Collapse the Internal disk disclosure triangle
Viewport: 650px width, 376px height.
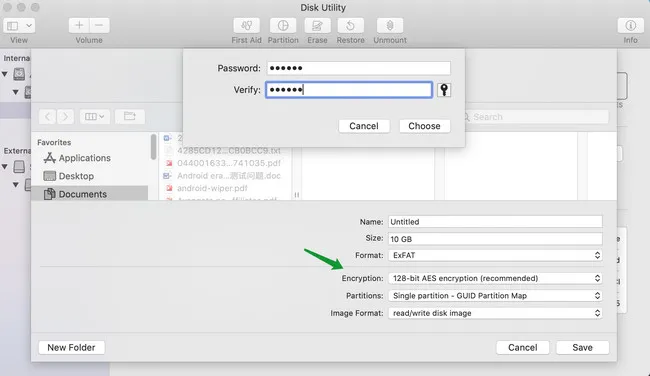(5, 74)
